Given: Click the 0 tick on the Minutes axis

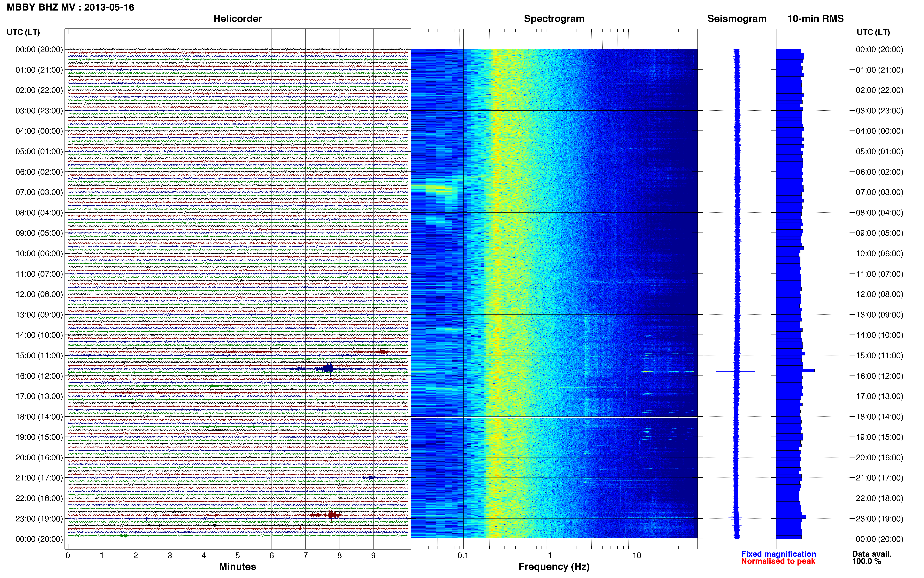Looking at the screenshot, I should click(68, 555).
